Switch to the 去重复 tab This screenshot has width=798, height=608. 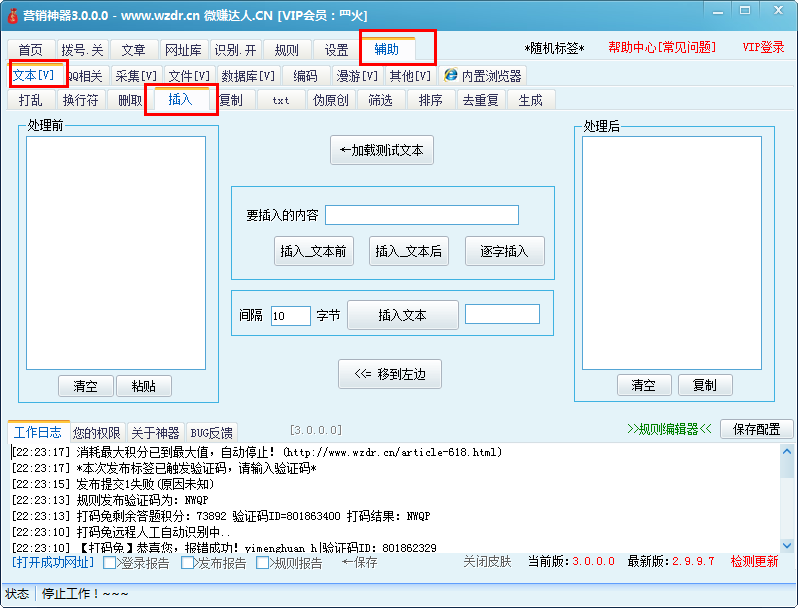[480, 100]
